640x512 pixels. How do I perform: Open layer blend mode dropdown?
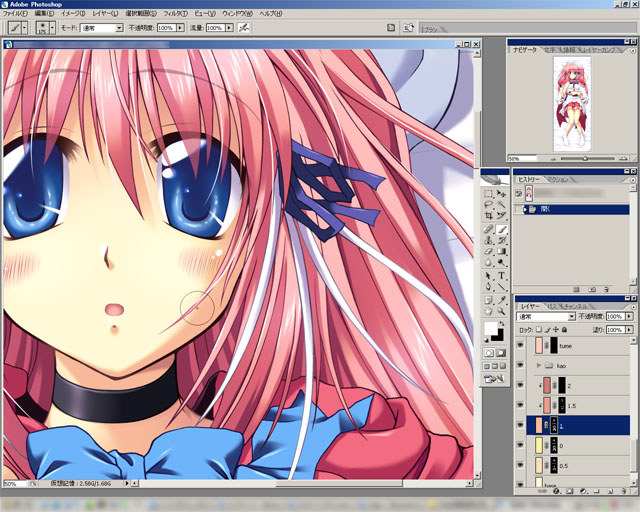[x=546, y=317]
